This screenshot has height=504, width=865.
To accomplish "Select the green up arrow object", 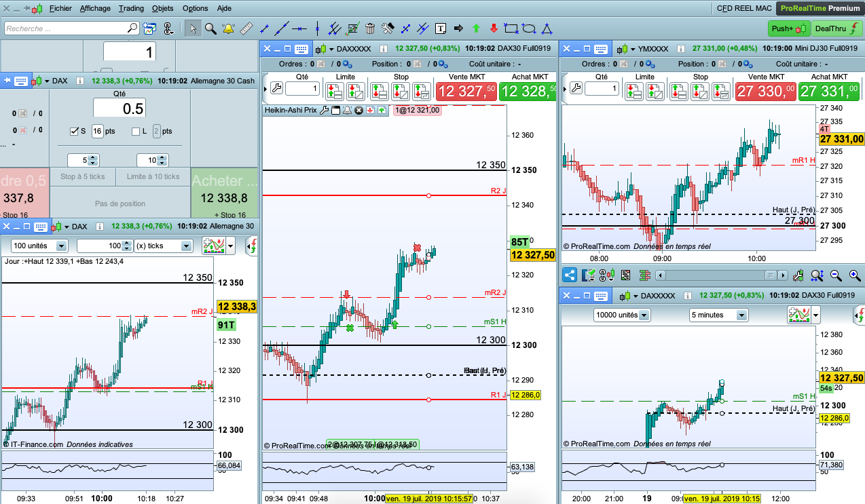I will pyautogui.click(x=476, y=28).
